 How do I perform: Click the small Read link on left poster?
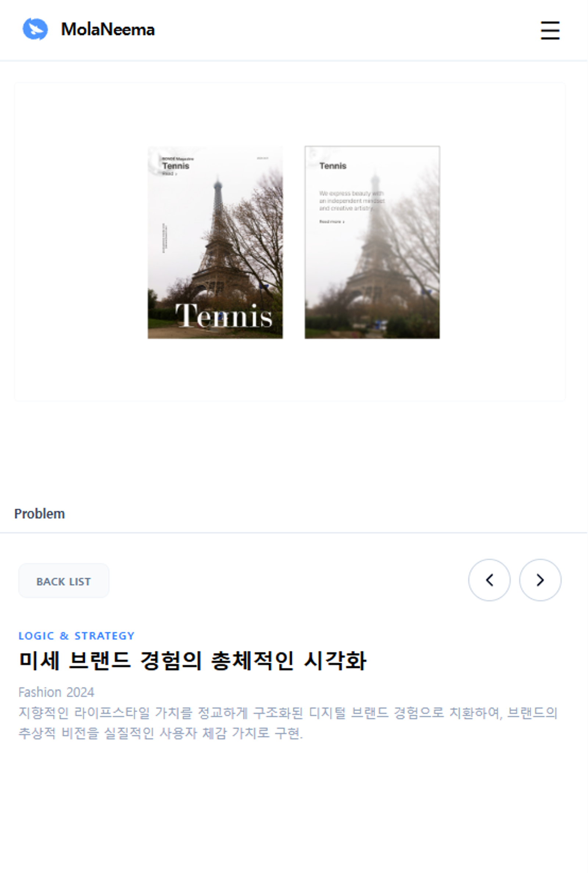click(x=169, y=174)
